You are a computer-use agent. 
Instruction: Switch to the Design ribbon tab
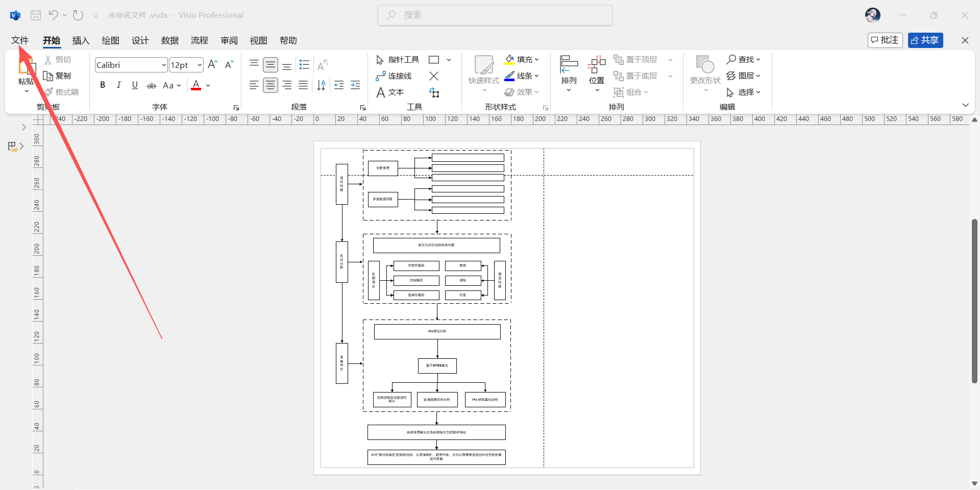point(140,40)
